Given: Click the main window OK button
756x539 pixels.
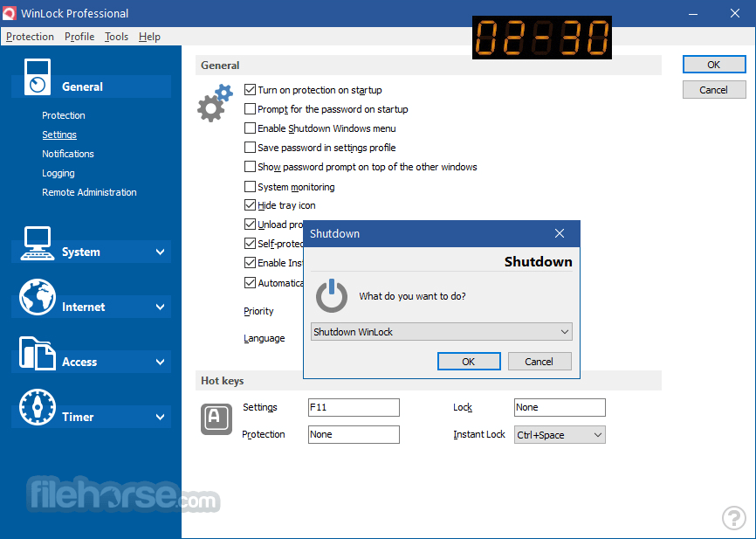Looking at the screenshot, I should [x=714, y=65].
